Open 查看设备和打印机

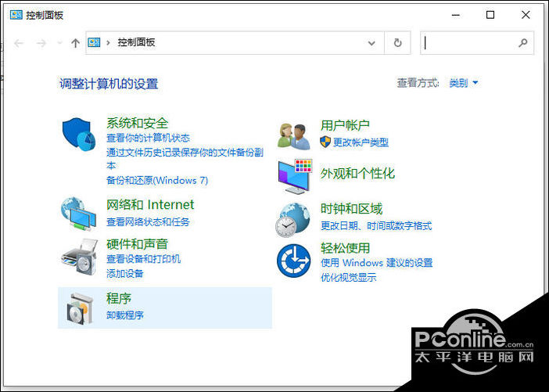[144, 259]
